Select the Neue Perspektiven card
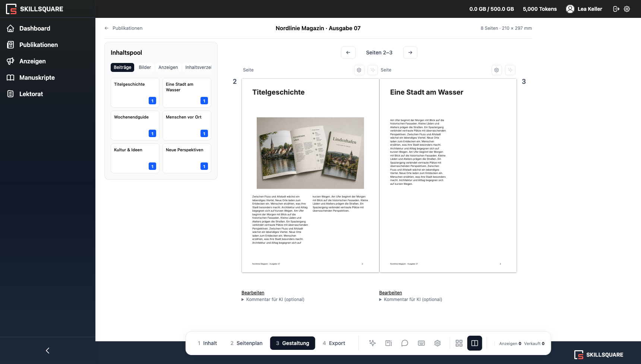The width and height of the screenshot is (641, 364). point(187,158)
